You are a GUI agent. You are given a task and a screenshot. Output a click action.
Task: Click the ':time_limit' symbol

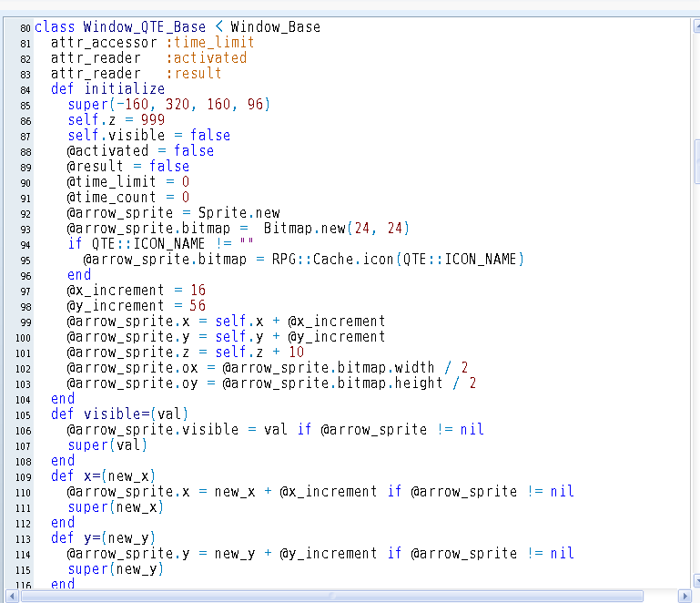click(x=210, y=43)
